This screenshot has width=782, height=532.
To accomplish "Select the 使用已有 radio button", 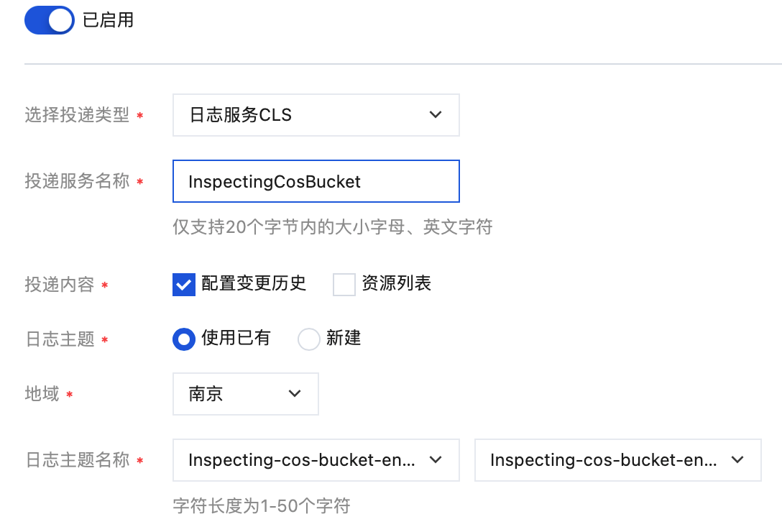I will tap(184, 339).
